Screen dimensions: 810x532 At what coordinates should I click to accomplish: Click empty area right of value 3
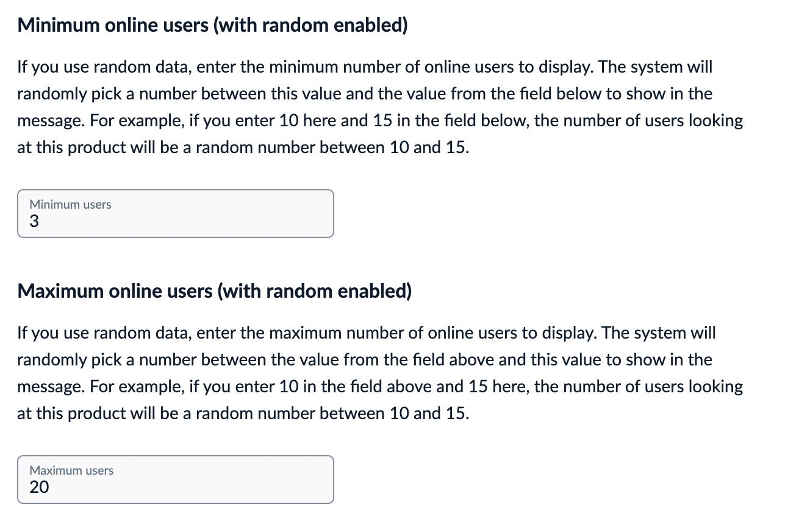tap(213, 222)
